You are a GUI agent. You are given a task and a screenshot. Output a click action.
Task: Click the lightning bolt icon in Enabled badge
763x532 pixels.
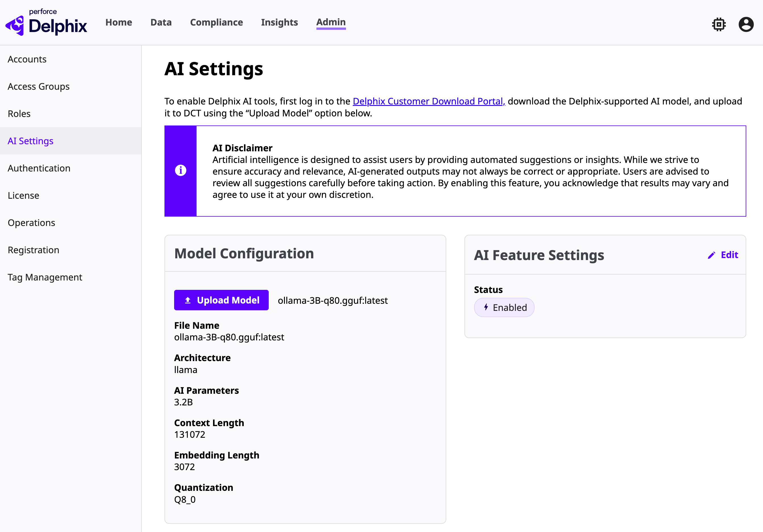[486, 307]
